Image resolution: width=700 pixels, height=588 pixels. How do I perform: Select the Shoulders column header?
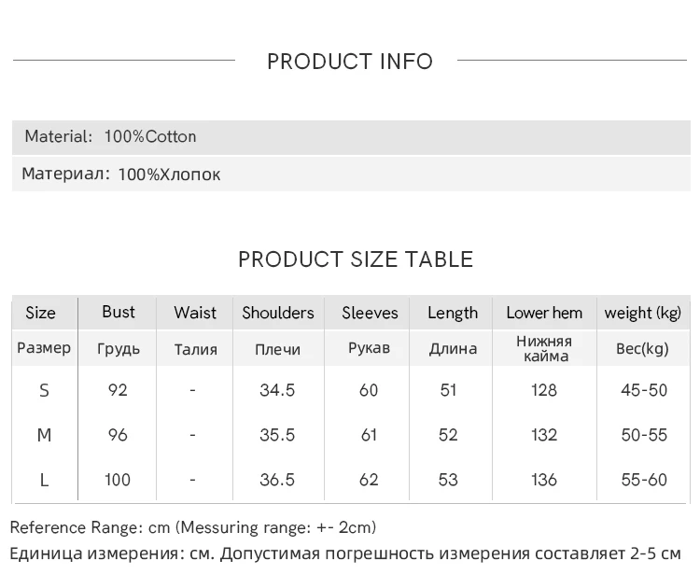[x=278, y=313]
